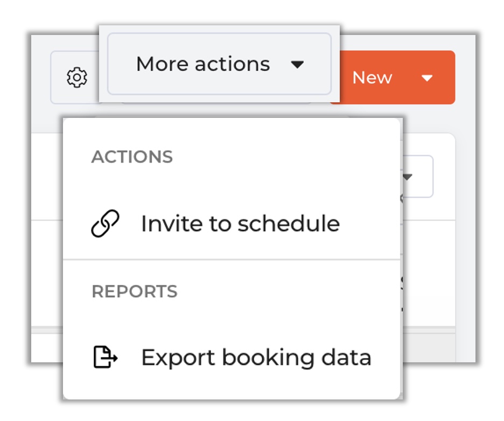Click the ACTIONS section header
Viewport: 504px width, 421px height.
[132, 157]
